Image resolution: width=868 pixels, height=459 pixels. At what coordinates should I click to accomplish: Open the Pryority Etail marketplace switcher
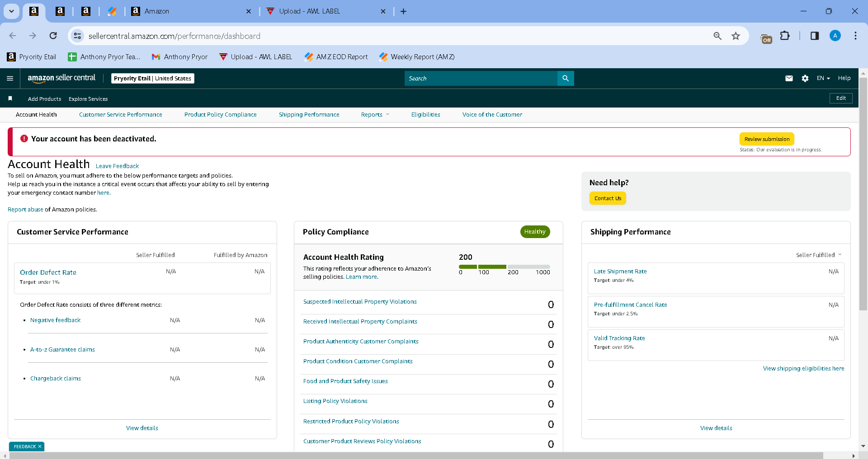click(153, 78)
